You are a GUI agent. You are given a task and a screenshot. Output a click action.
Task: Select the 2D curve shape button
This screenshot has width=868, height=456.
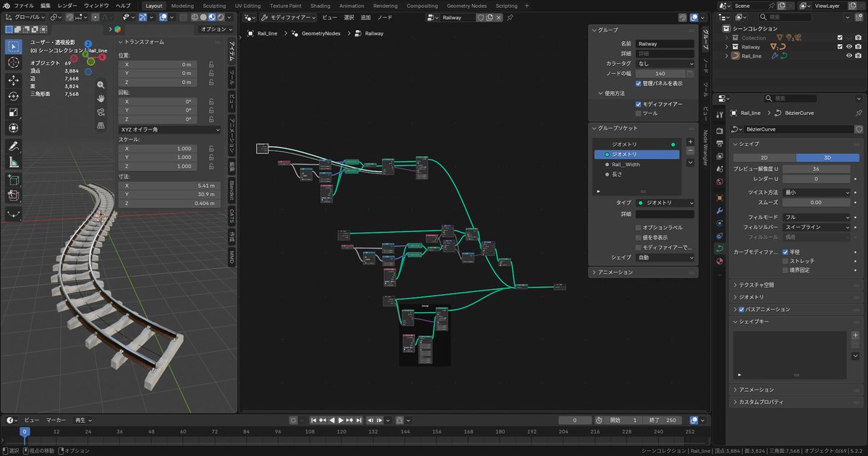coord(764,157)
